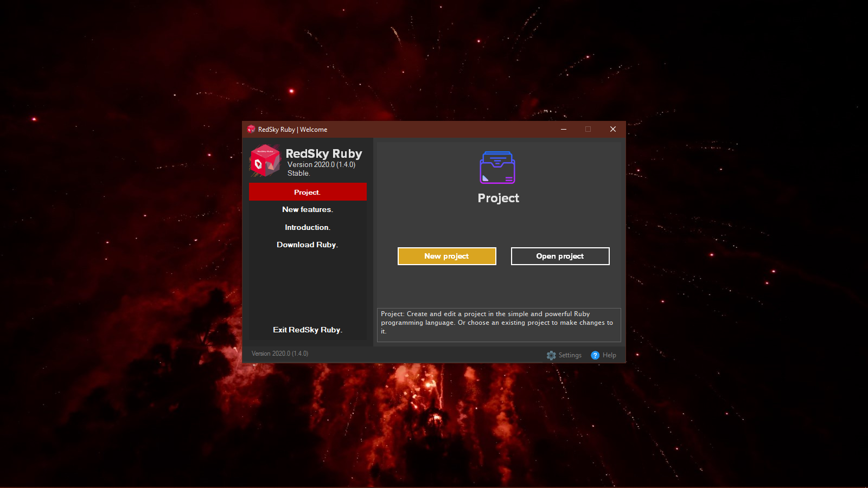Open Settings via the gear icon
The height and width of the screenshot is (488, 868).
click(551, 355)
